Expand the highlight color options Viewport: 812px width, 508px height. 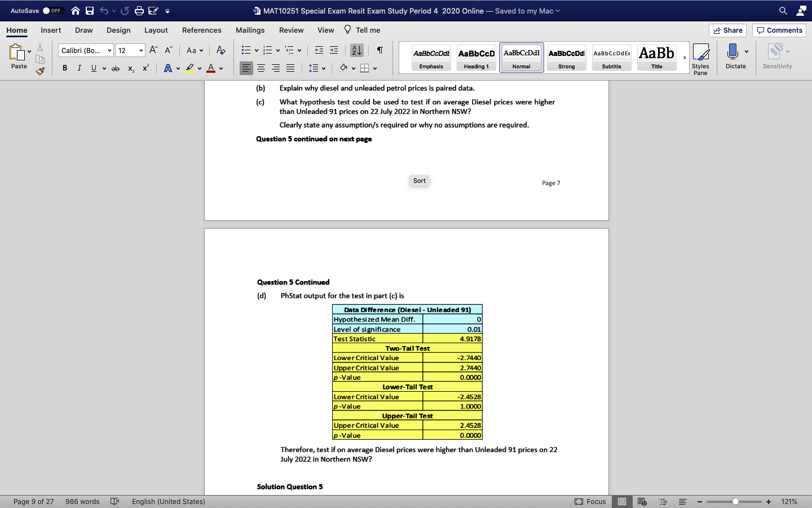[x=200, y=68]
